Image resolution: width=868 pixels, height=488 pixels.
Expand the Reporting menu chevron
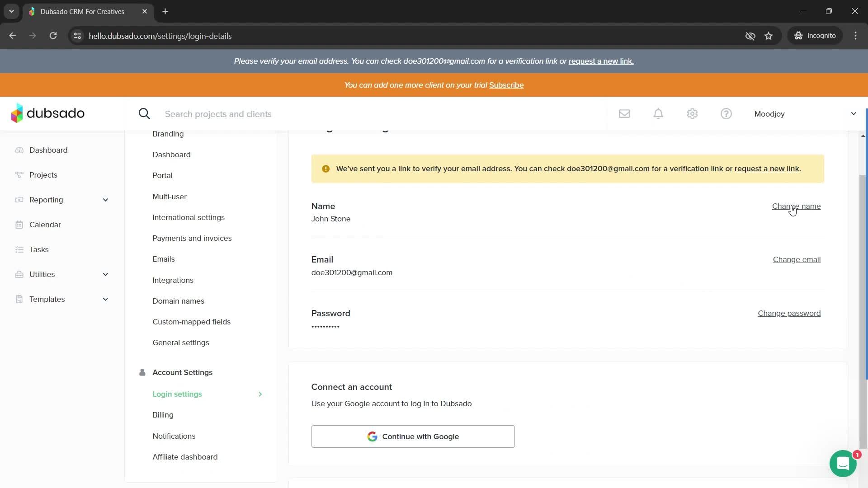tap(105, 200)
